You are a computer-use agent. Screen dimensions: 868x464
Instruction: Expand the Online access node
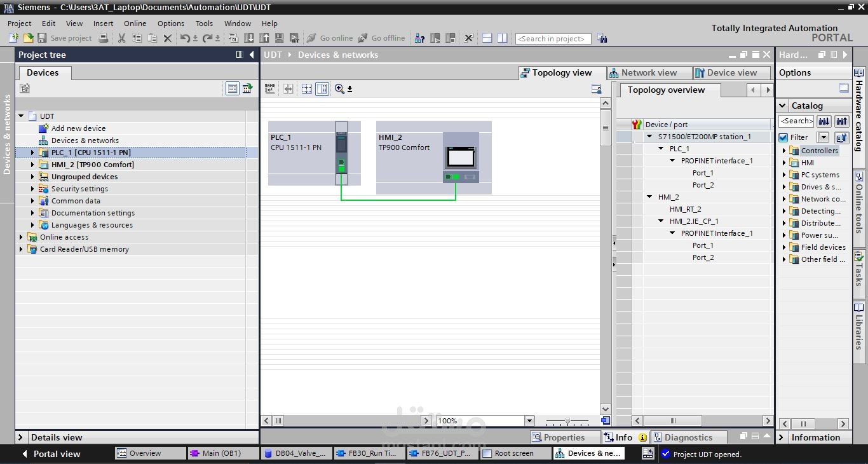click(x=21, y=237)
